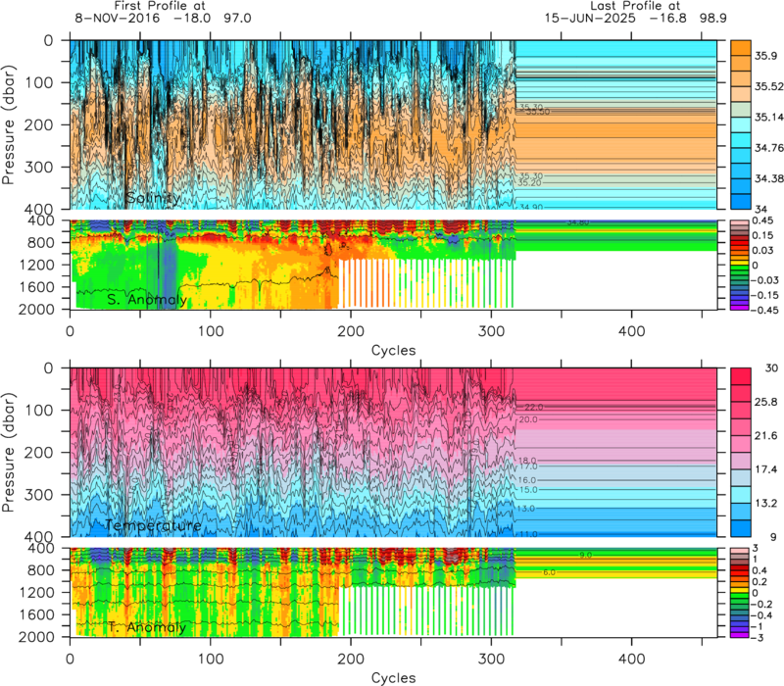Click the 'T. Anomaly' panel label
The width and height of the screenshot is (784, 686).
pyautogui.click(x=147, y=627)
